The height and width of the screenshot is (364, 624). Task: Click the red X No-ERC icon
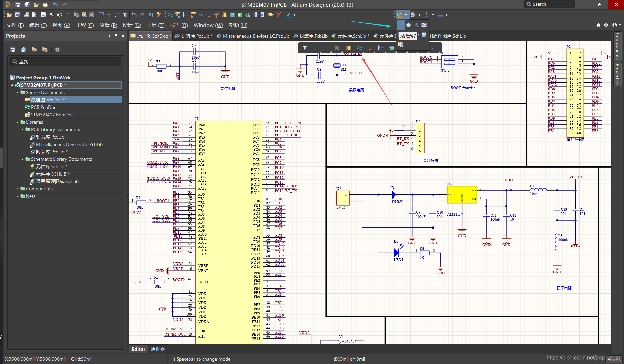pyautogui.click(x=279, y=15)
